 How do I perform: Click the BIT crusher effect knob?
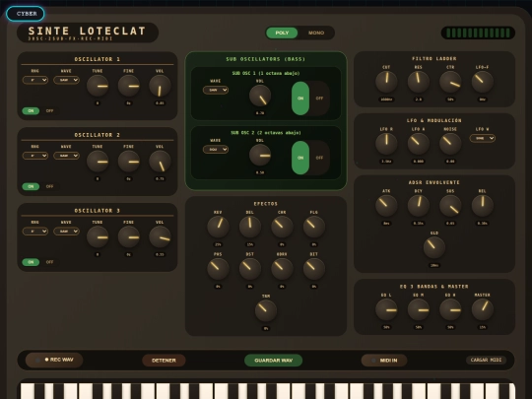(314, 269)
